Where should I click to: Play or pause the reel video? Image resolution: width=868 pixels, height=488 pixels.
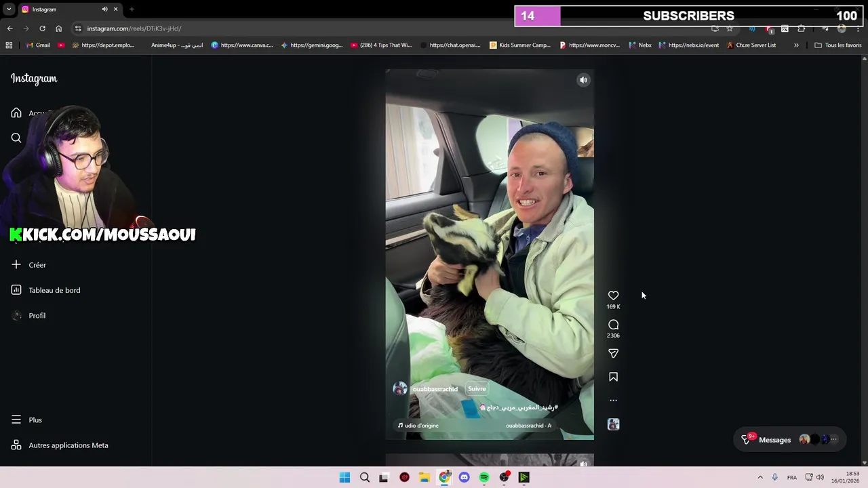[x=490, y=254]
